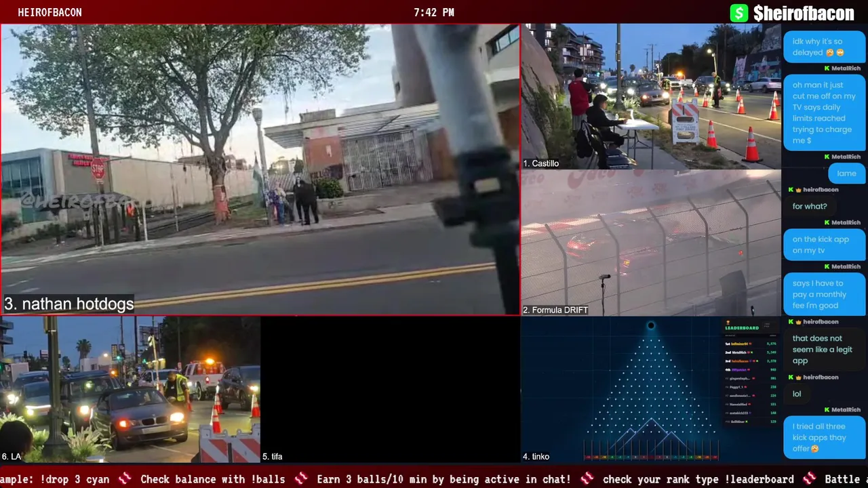Click ticker text 'Check balance with !balls'
This screenshot has height=488, width=868.
[213, 479]
